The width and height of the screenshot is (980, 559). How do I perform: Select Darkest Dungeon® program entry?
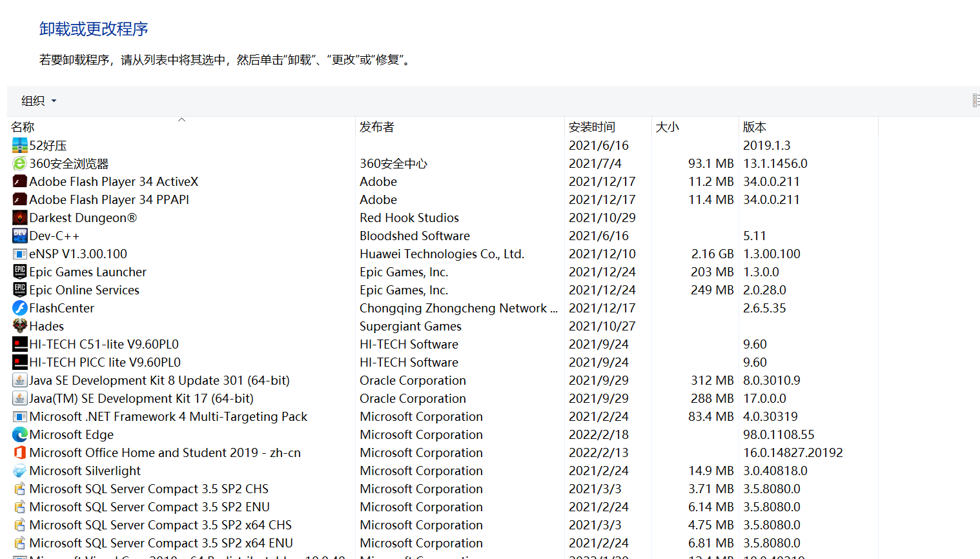click(83, 218)
